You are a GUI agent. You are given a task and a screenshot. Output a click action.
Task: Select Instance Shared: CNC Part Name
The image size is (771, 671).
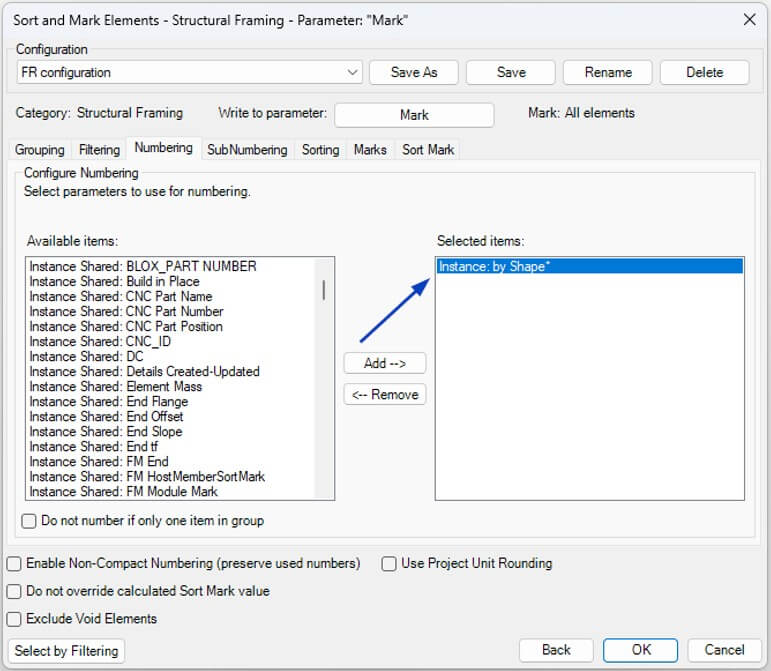click(x=171, y=296)
